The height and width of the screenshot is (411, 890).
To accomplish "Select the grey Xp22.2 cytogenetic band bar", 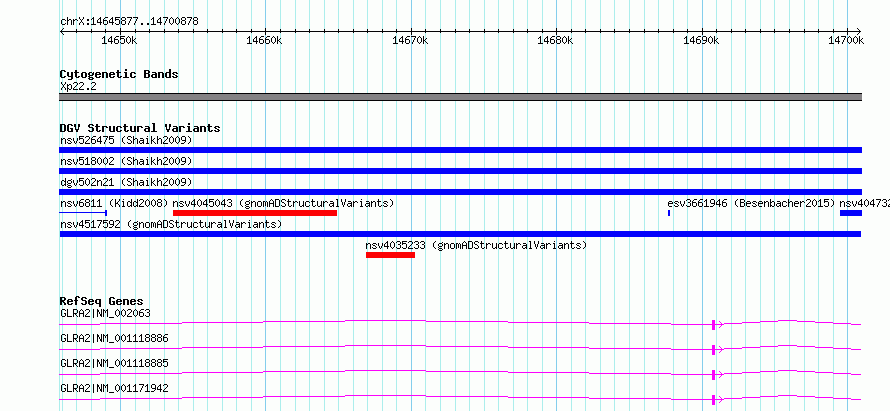I will (x=460, y=97).
